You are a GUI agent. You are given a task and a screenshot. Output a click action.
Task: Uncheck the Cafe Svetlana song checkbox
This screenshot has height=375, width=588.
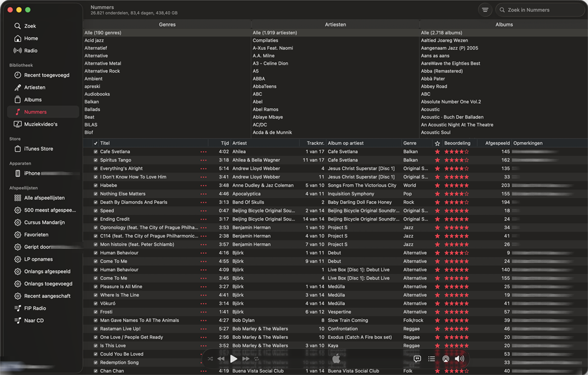pyautogui.click(x=95, y=152)
